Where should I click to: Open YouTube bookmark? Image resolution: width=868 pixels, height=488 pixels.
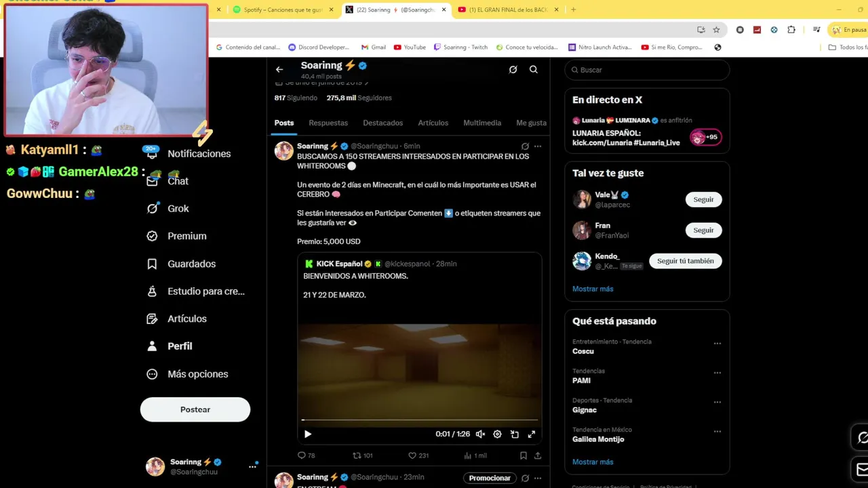coord(410,47)
